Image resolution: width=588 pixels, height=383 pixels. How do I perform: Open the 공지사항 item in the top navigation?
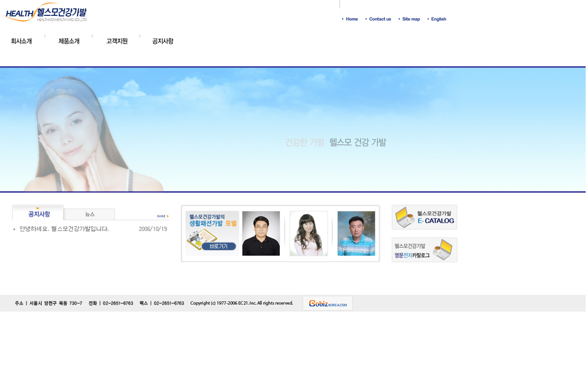click(163, 42)
